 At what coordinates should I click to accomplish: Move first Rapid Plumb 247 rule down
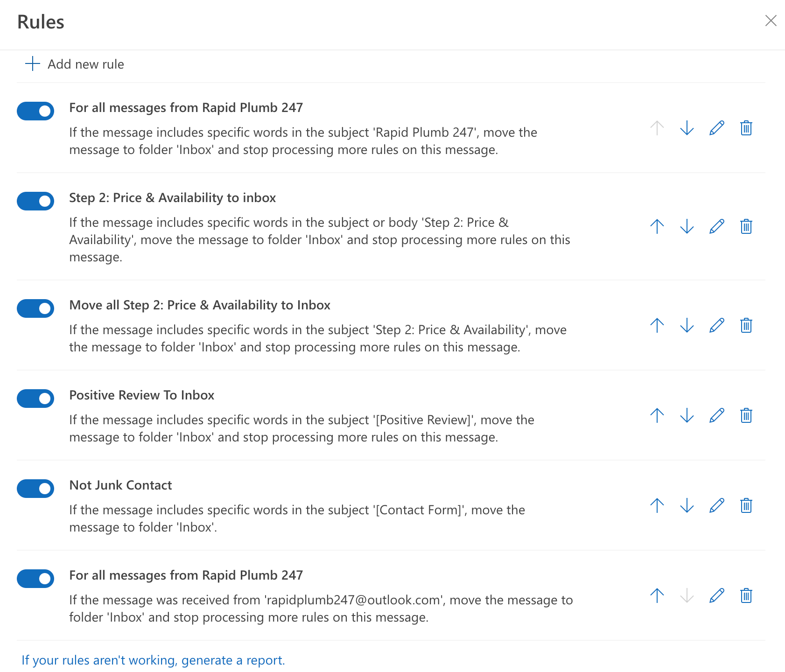coord(687,128)
